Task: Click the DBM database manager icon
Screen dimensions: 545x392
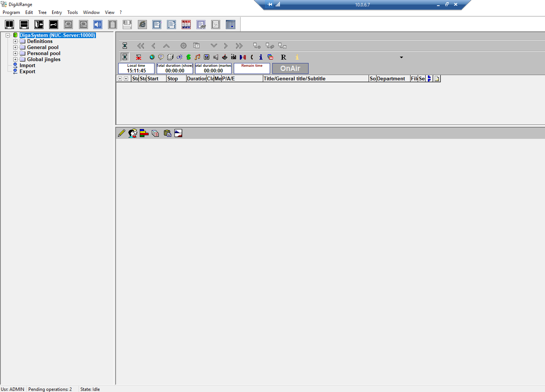Action: 186,25
